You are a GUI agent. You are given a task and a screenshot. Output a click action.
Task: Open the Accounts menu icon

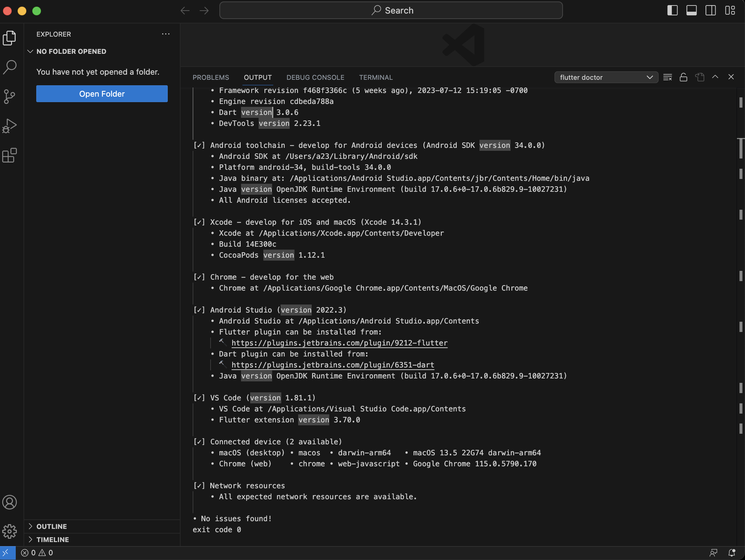click(x=10, y=502)
